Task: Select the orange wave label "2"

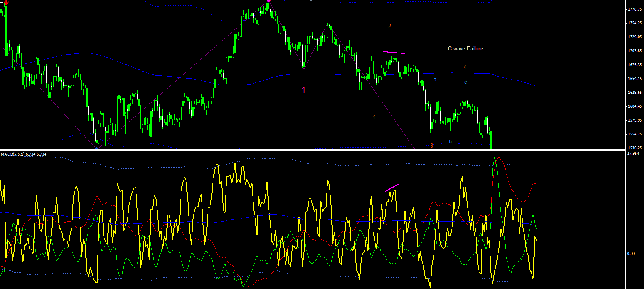Action: tap(389, 27)
